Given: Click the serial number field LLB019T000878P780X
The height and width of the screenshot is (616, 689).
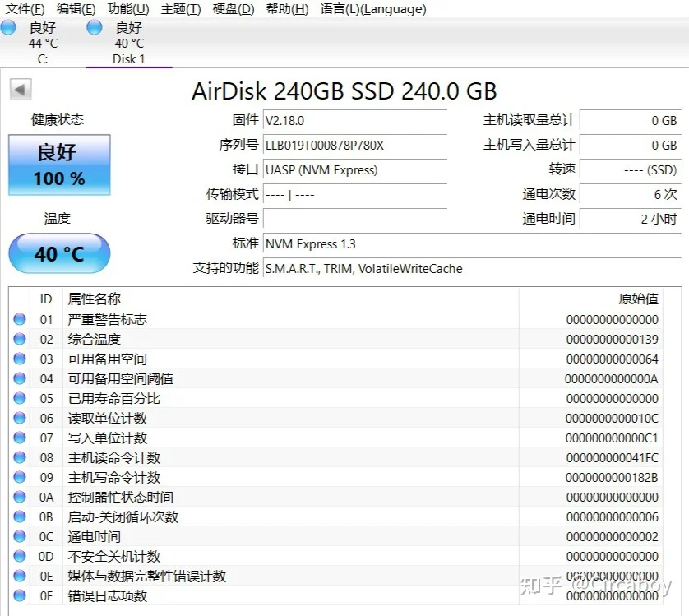Looking at the screenshot, I should pos(355,145).
